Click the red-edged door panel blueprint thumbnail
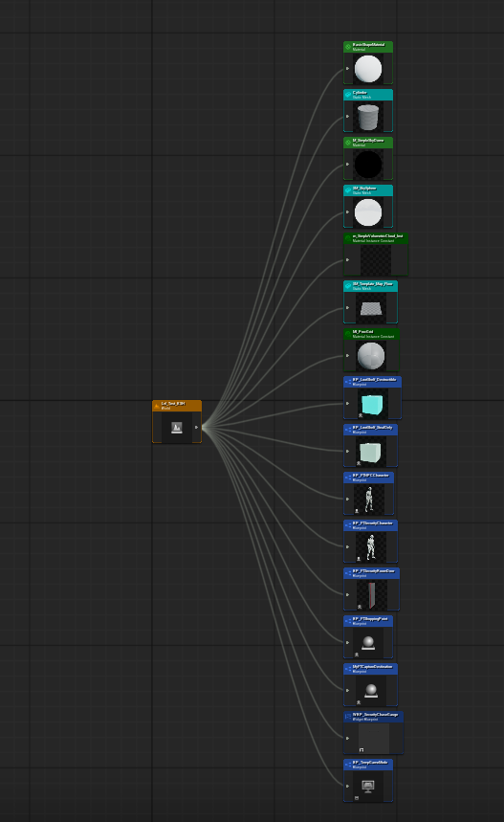 pos(372,595)
